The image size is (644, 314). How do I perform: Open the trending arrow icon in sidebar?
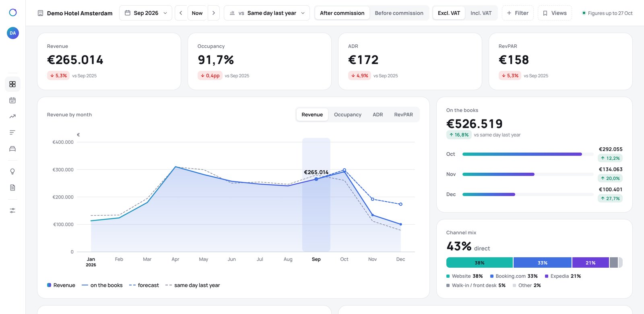[x=12, y=116]
